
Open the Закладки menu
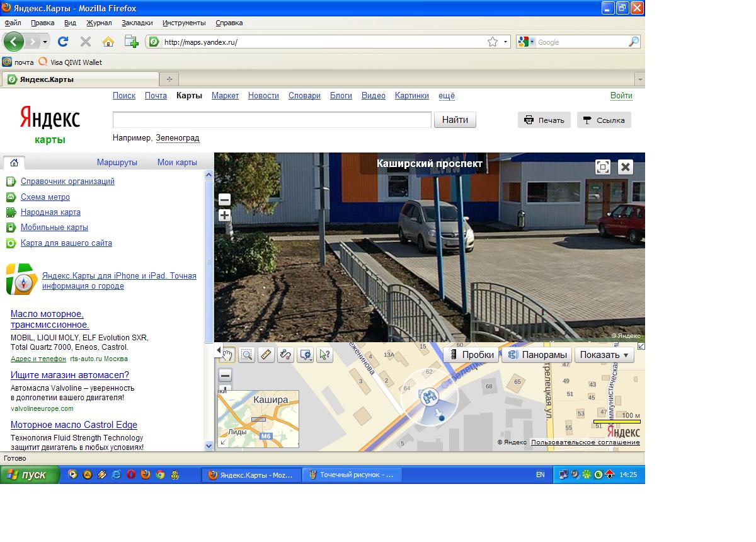coord(137,23)
